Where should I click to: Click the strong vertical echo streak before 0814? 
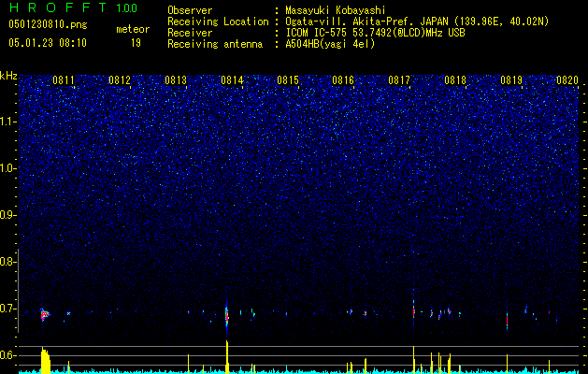tap(226, 316)
